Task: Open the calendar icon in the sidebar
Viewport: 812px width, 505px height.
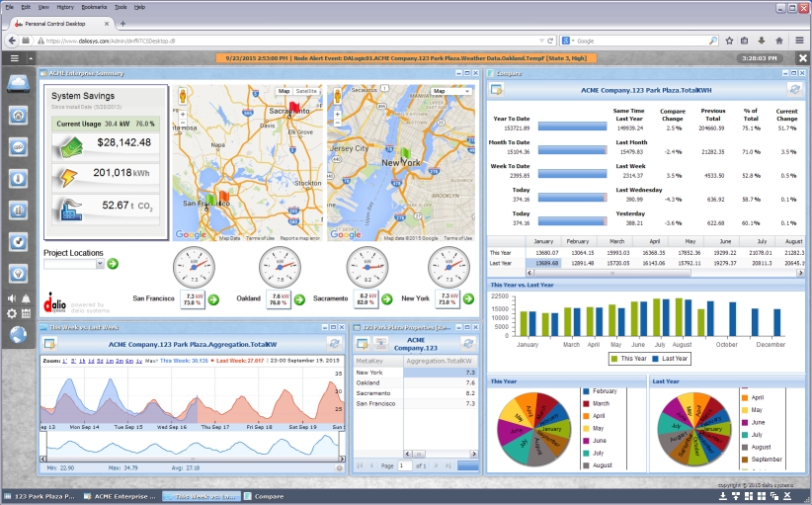Action: [26, 313]
